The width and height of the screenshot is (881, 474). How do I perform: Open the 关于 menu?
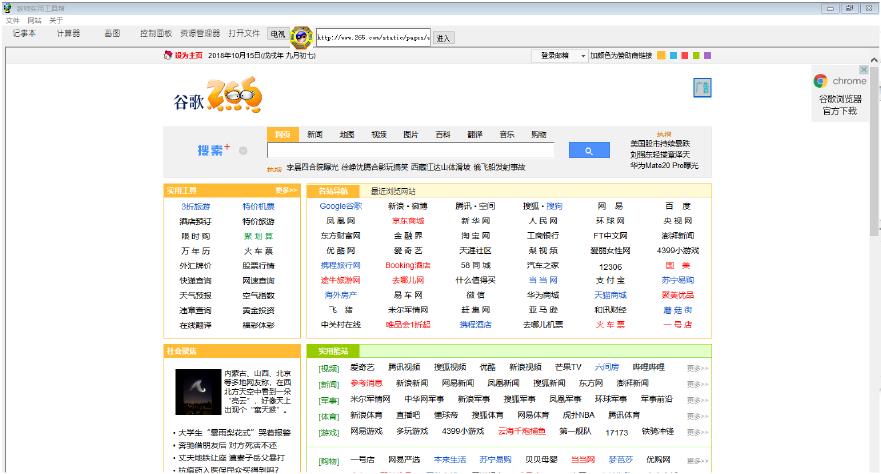click(56, 20)
